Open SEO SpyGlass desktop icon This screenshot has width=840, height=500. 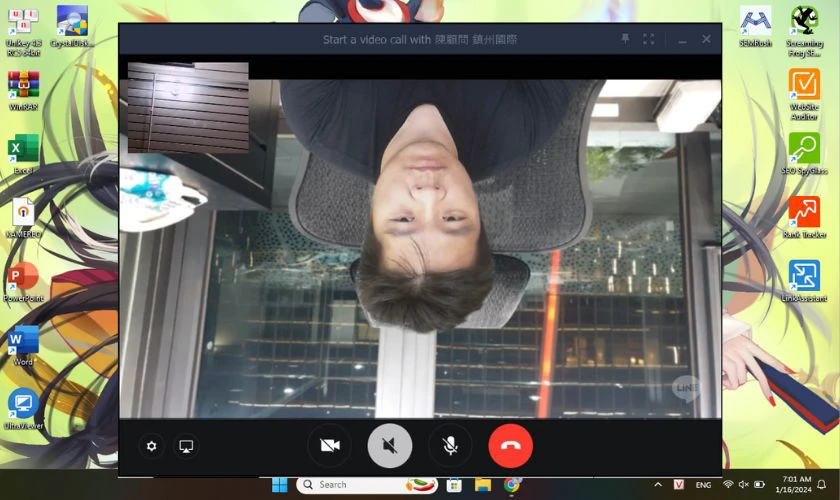click(804, 154)
